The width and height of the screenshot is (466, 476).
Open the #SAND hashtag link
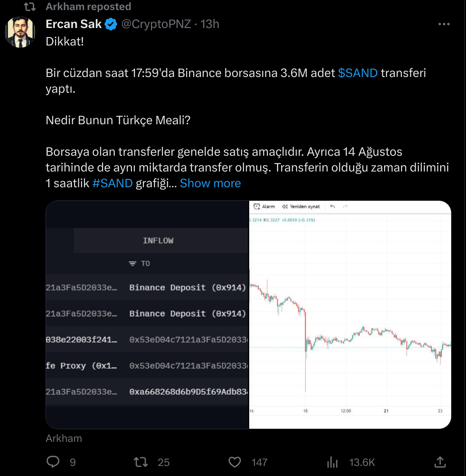tap(113, 183)
